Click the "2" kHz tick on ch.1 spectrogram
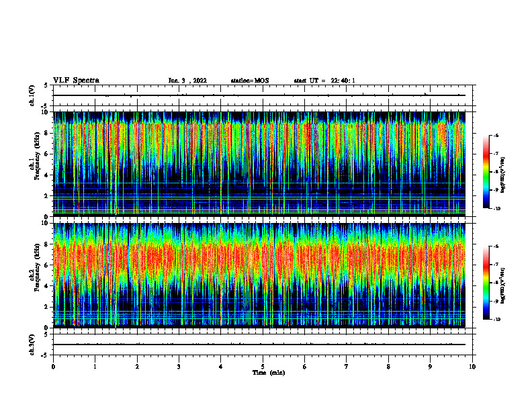The width and height of the screenshot is (532, 411). (47, 196)
